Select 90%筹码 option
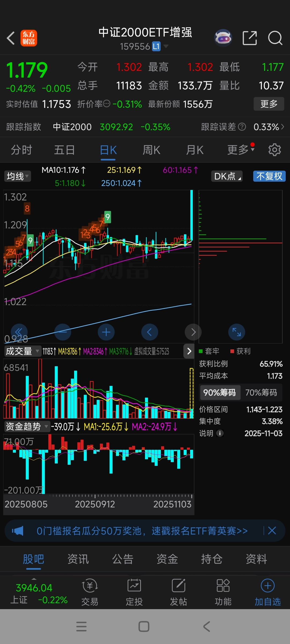 point(220,393)
